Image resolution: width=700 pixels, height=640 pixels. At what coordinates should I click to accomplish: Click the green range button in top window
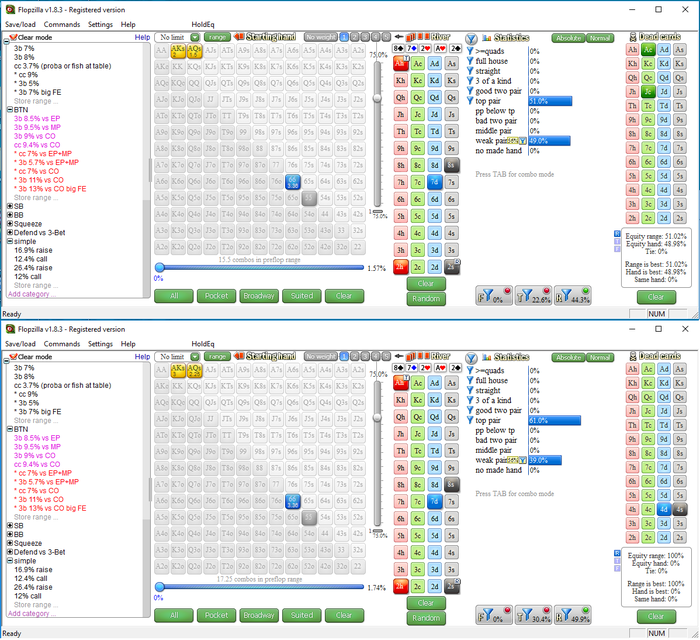click(x=217, y=37)
